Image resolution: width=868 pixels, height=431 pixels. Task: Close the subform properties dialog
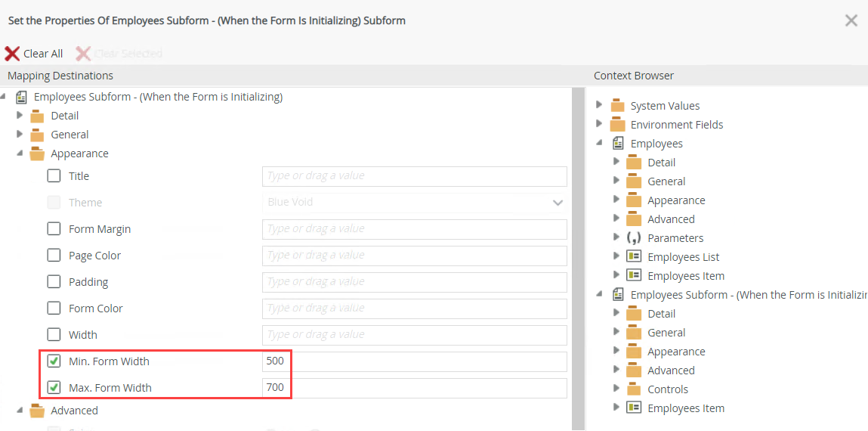pyautogui.click(x=851, y=21)
